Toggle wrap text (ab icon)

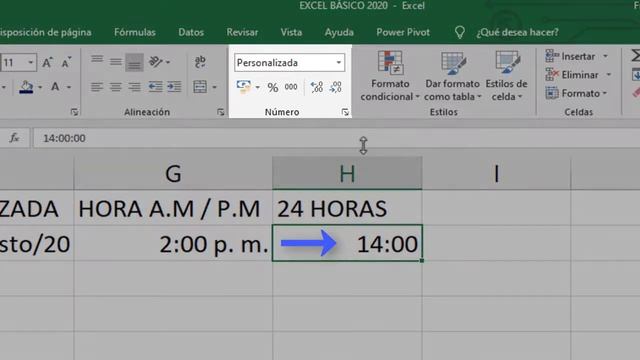(x=200, y=62)
